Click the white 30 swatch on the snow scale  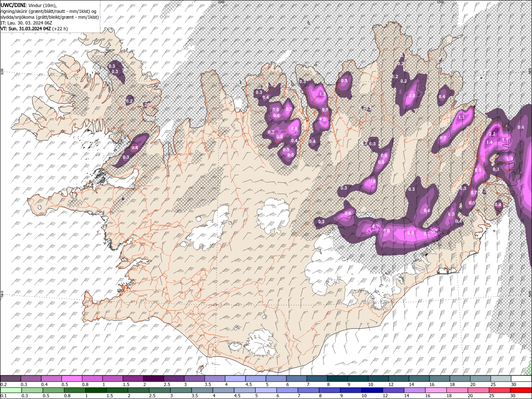(521, 379)
